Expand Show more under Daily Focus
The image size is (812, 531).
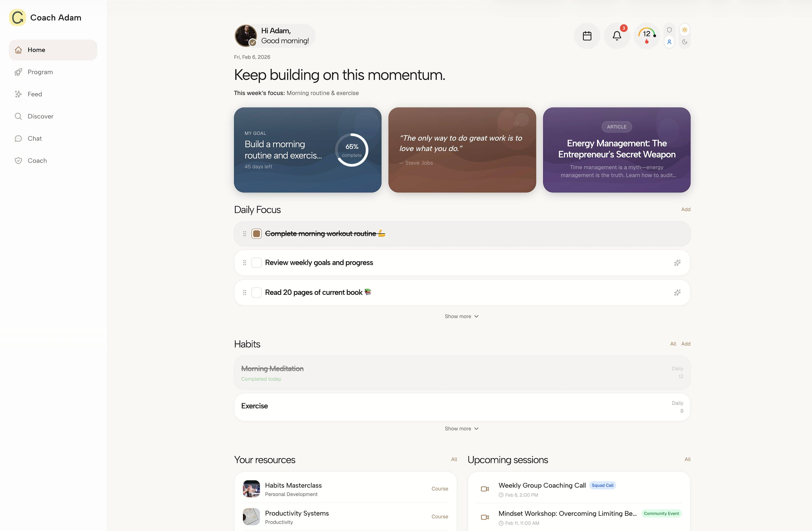click(x=461, y=316)
